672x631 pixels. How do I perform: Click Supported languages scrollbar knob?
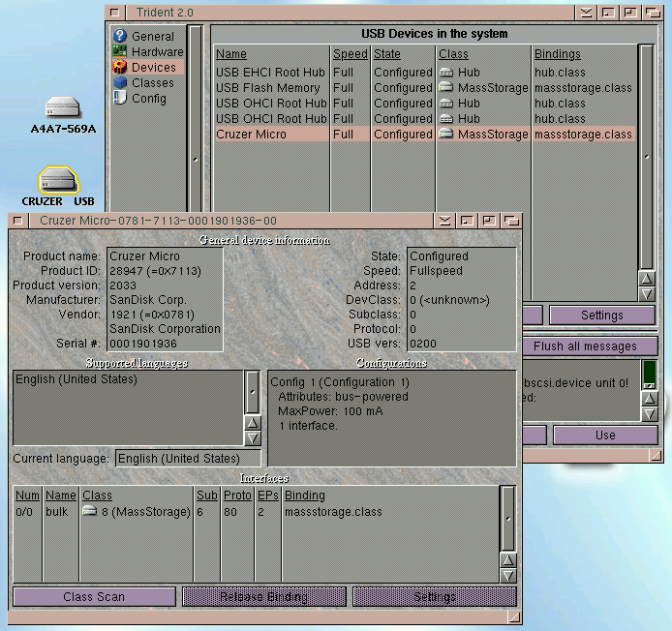click(253, 392)
